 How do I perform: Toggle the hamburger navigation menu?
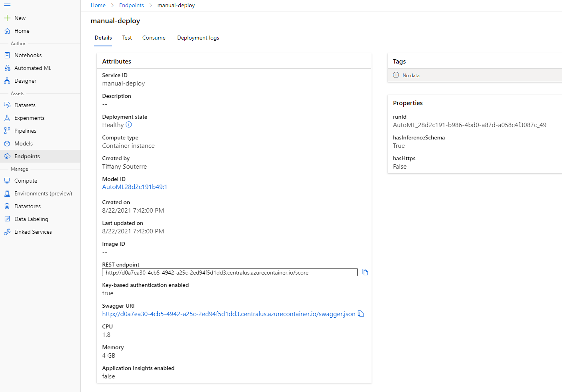click(x=7, y=6)
